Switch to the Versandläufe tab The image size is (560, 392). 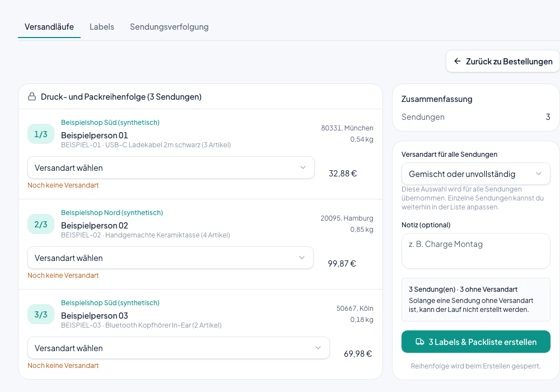click(49, 27)
